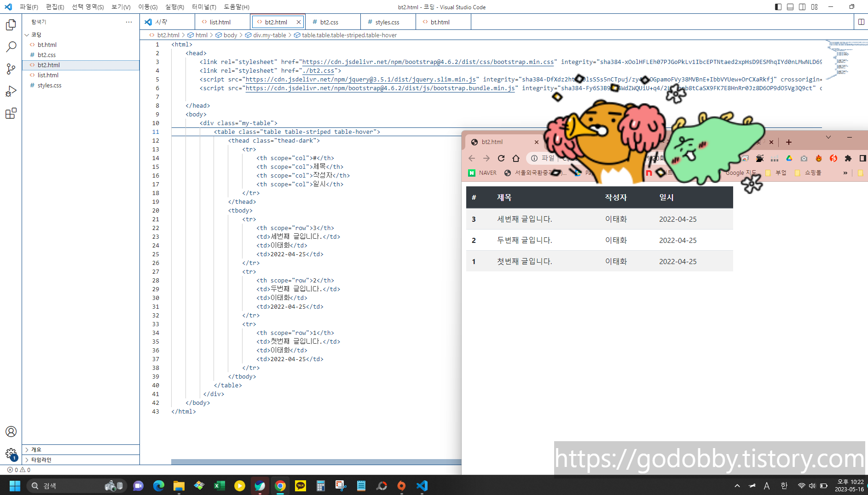Click the bootstrap.min.css CDN link in code

point(428,62)
